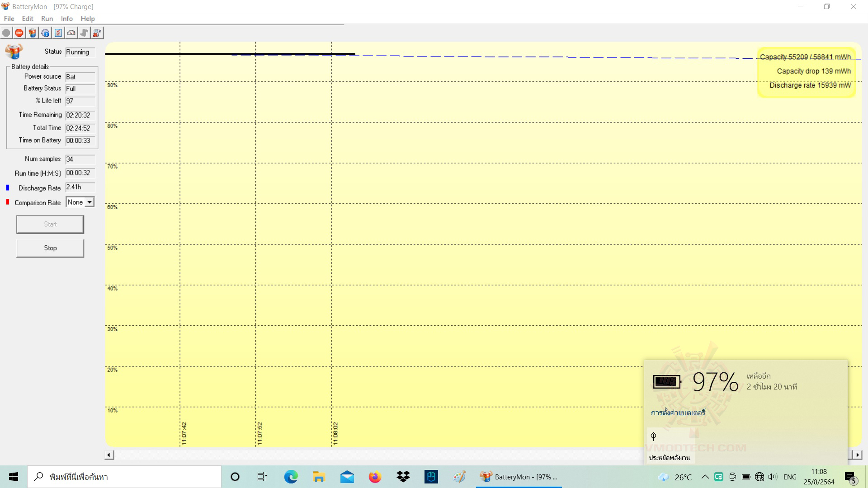Launch Firefox from the taskbar
868x488 pixels.
tap(375, 477)
